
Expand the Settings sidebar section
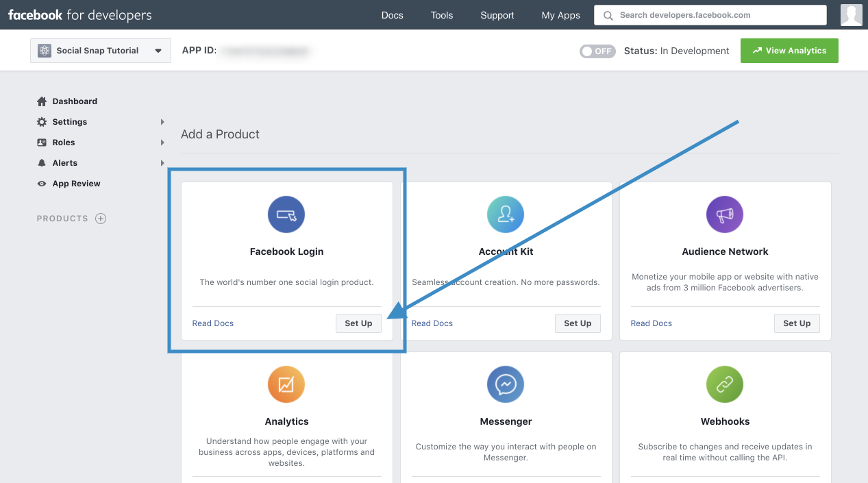[162, 121]
